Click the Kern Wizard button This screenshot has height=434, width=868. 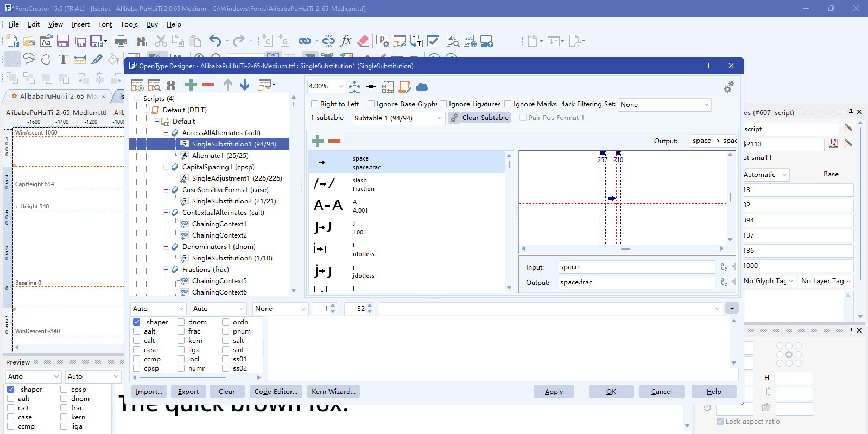[x=333, y=392]
